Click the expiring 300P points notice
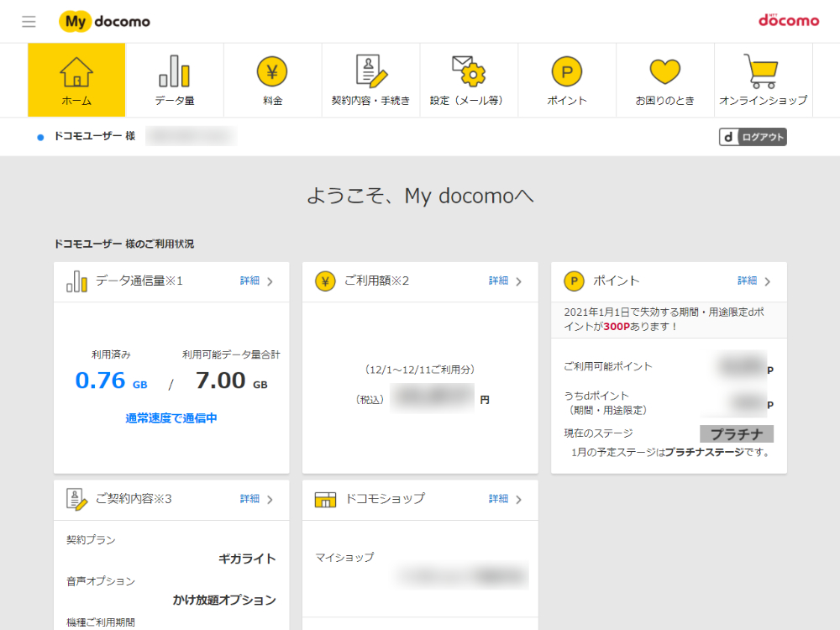The image size is (840, 630). coord(664,319)
